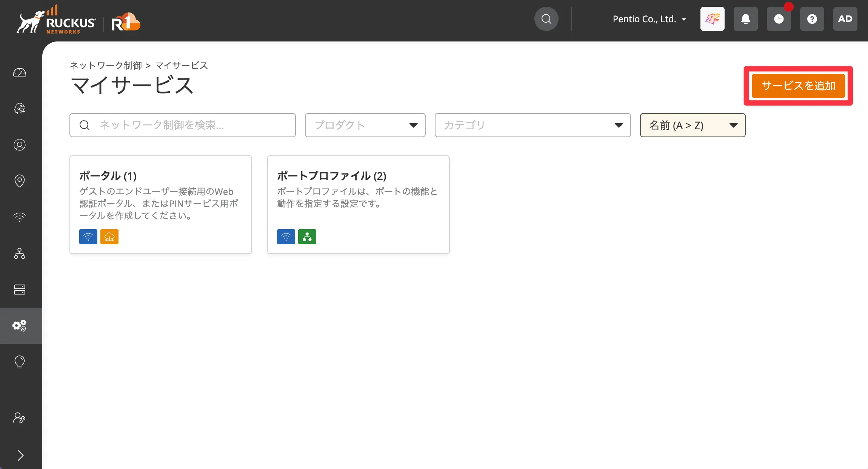Open the Dashboard speedometer sidebar icon
The height and width of the screenshot is (469, 868).
click(20, 72)
